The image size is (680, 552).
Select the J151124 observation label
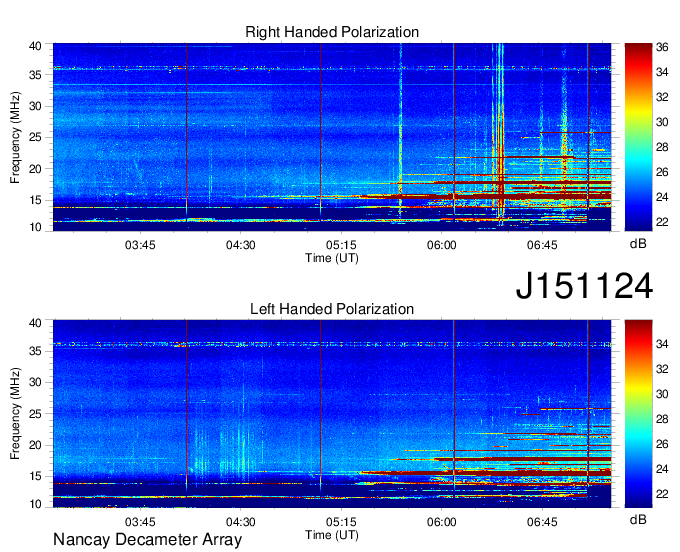(584, 286)
